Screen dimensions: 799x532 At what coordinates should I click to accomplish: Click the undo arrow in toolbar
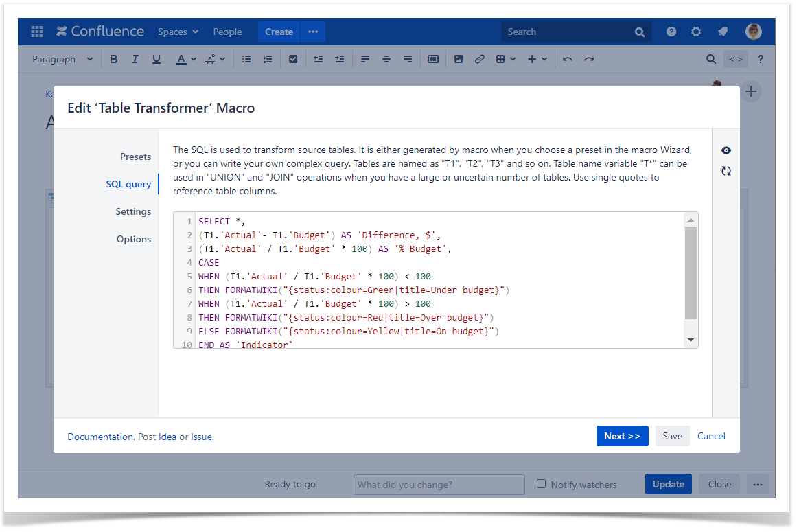click(x=568, y=60)
